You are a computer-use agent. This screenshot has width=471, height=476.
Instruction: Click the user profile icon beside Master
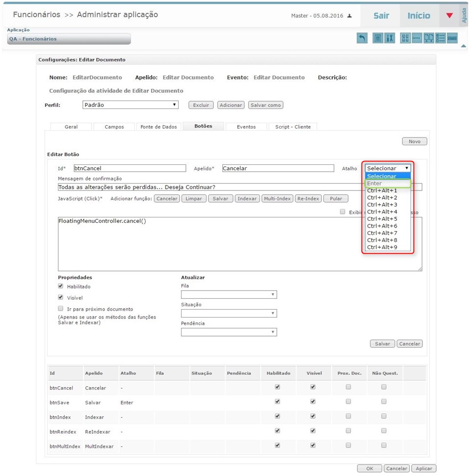[x=350, y=16]
